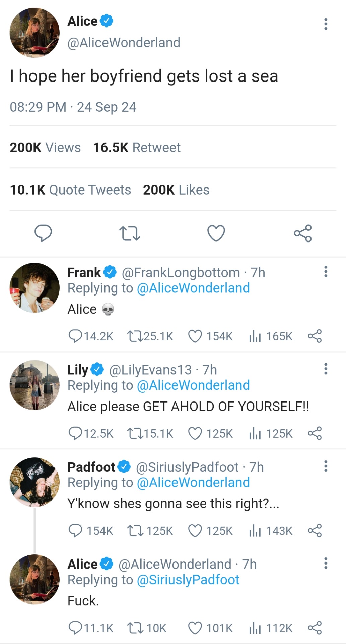Reply to Alice's main tweet

pyautogui.click(x=43, y=233)
